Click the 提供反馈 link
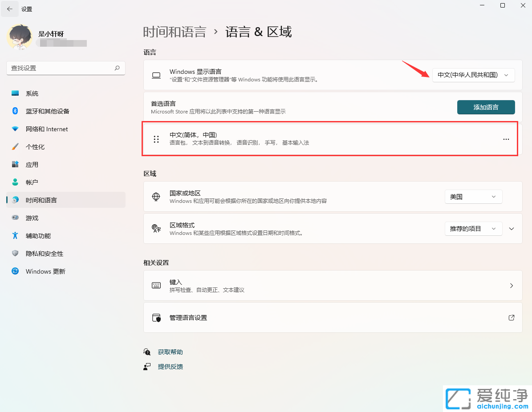This screenshot has width=532, height=412. [171, 367]
